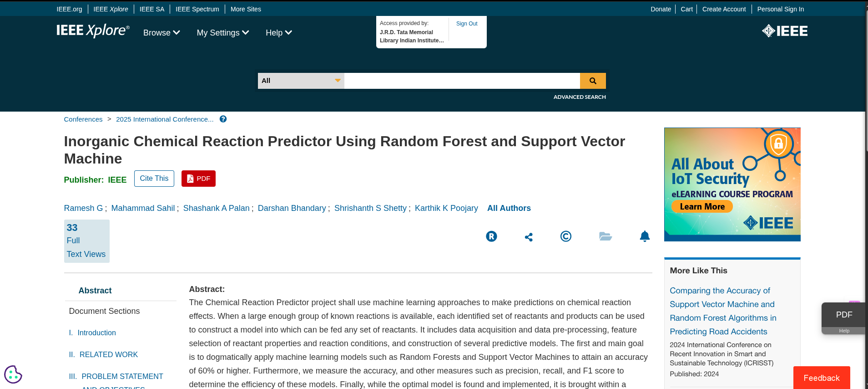The width and height of the screenshot is (868, 389).
Task: Click the Learn More button in IoT ad
Action: [701, 206]
